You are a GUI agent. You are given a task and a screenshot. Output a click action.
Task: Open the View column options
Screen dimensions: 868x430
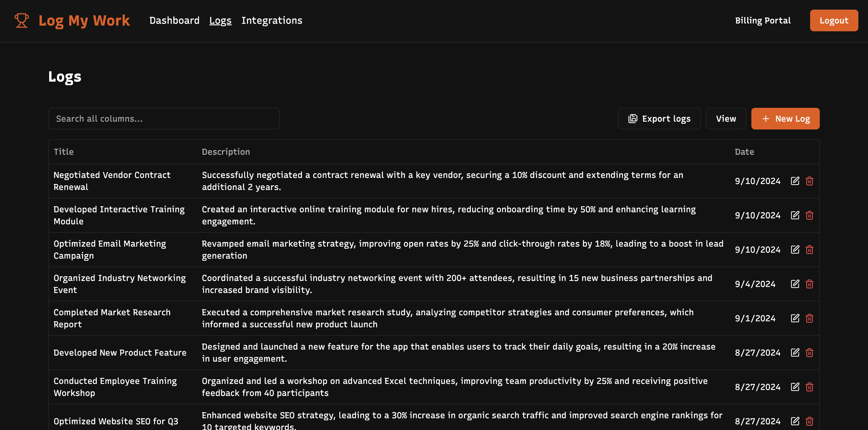click(726, 119)
